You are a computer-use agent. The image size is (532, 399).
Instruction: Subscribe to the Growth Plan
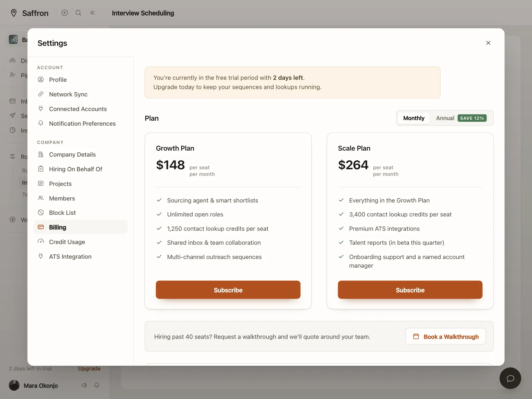228,290
